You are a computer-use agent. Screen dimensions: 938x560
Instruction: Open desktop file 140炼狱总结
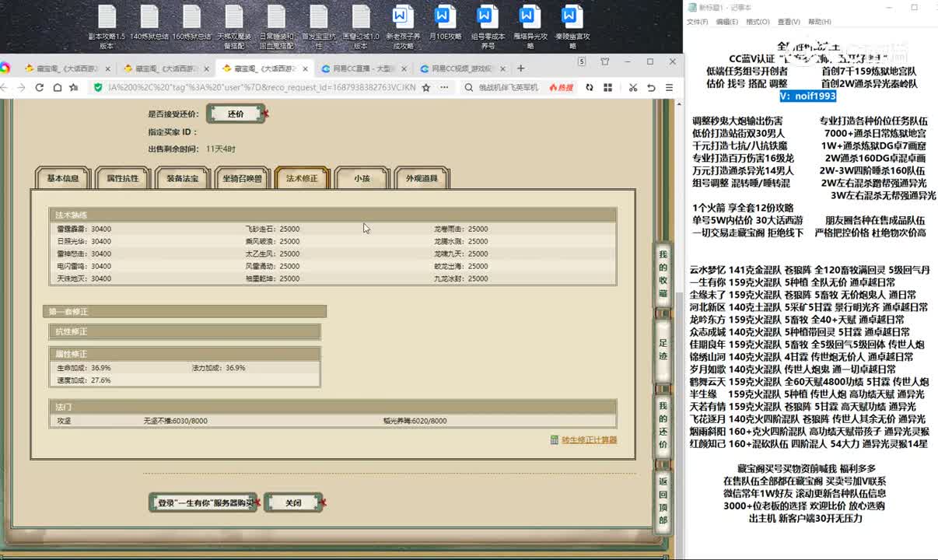(149, 23)
